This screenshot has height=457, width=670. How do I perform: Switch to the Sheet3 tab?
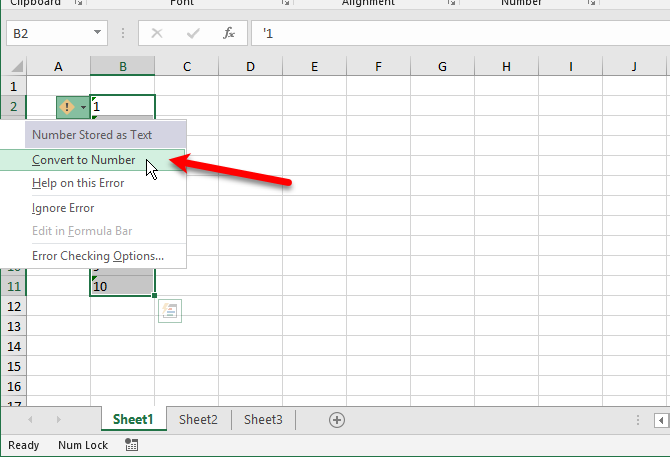tap(263, 420)
